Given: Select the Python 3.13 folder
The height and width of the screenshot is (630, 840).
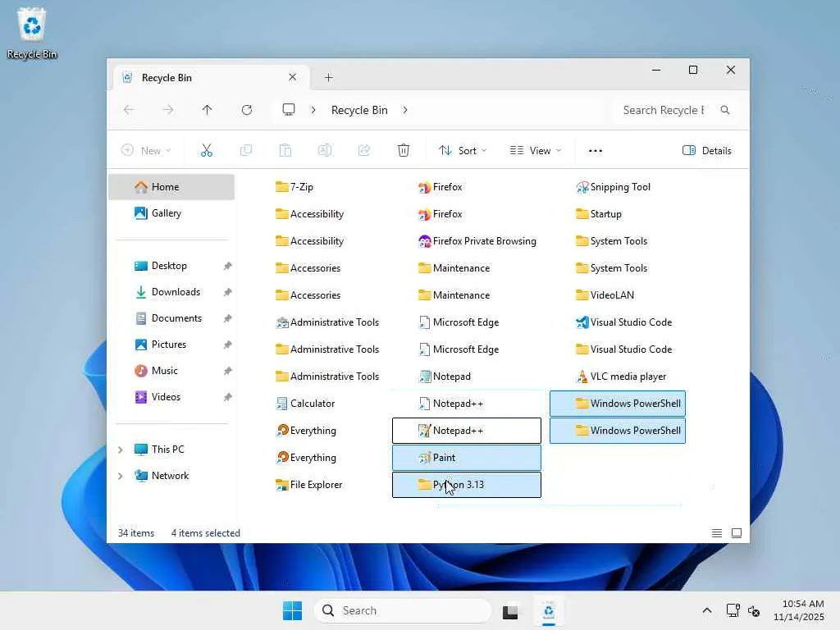Looking at the screenshot, I should click(x=467, y=485).
